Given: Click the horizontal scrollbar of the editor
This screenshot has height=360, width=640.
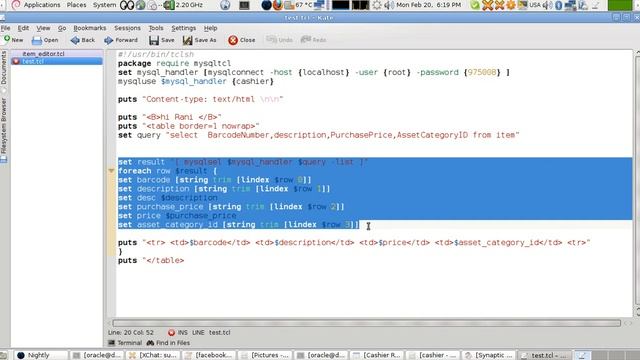Looking at the screenshot, I should [x=367, y=323].
